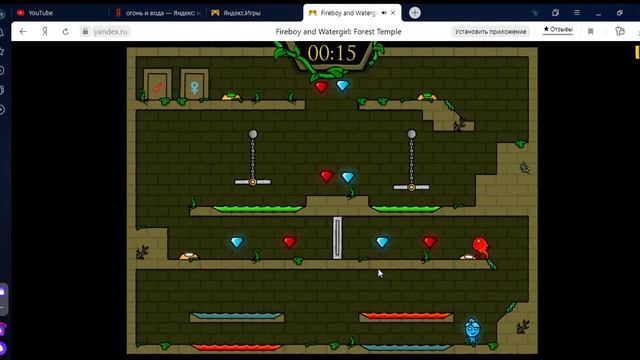
Task: Click the floor-level water pool beside Watergirl
Action: coord(406,348)
